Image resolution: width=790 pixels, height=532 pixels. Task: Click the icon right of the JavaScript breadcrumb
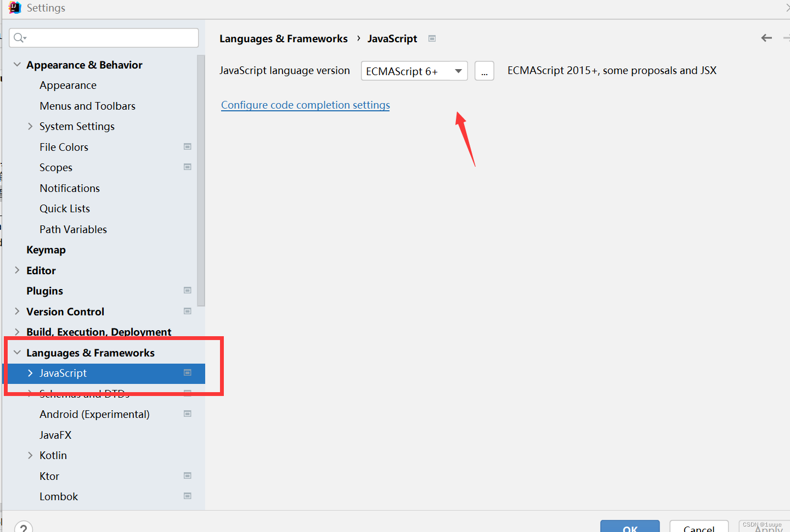(x=432, y=38)
